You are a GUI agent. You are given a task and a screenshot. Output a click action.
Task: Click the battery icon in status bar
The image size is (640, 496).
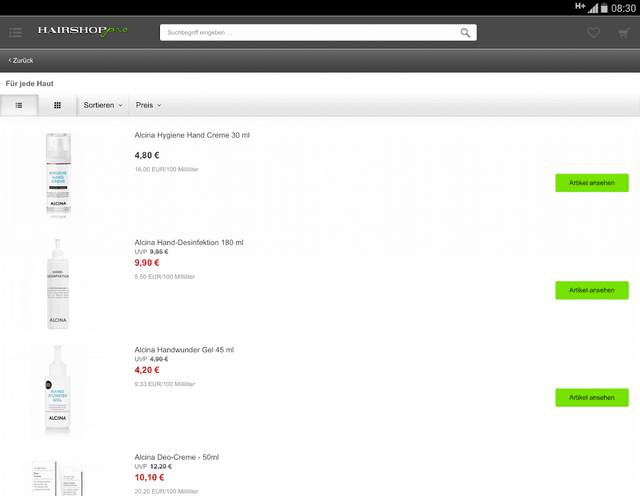[604, 8]
